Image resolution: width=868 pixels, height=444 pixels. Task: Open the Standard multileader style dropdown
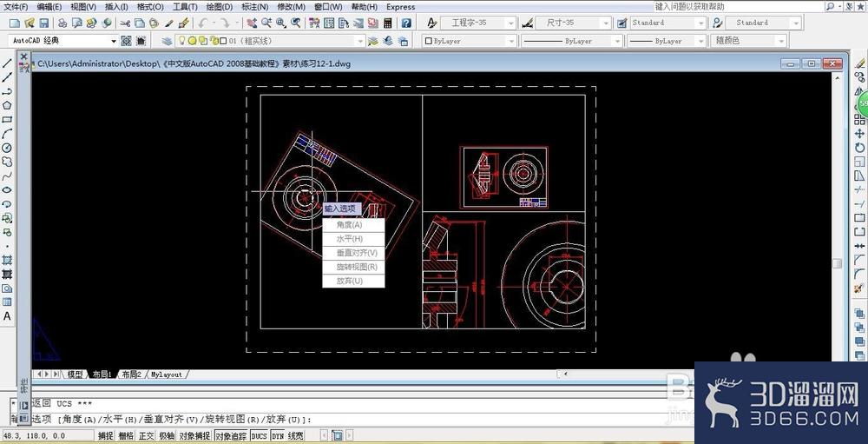[x=762, y=23]
